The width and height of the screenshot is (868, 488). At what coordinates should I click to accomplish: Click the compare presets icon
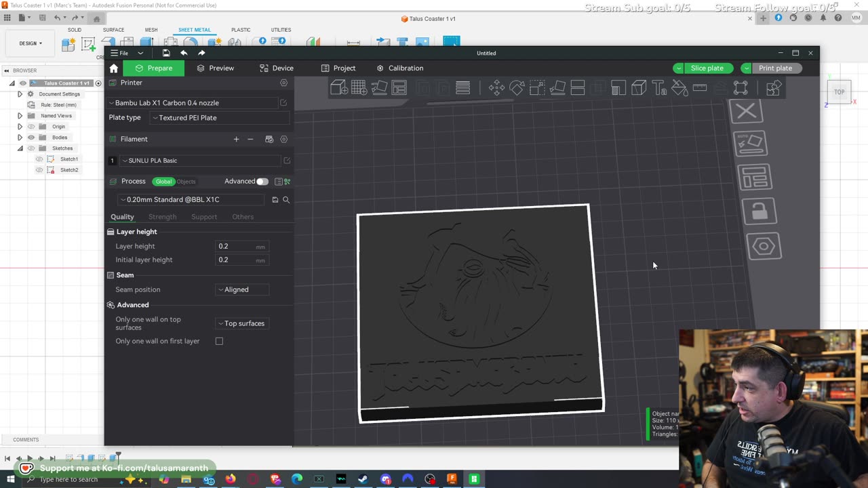pyautogui.click(x=288, y=182)
